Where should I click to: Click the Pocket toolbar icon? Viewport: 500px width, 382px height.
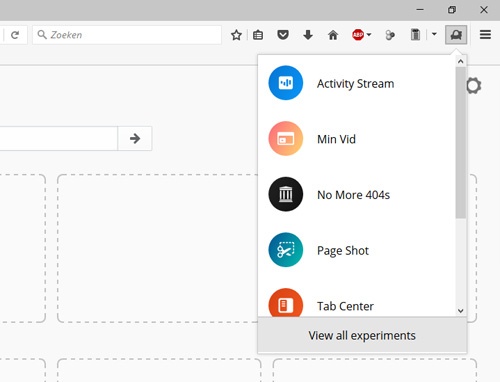click(x=283, y=35)
